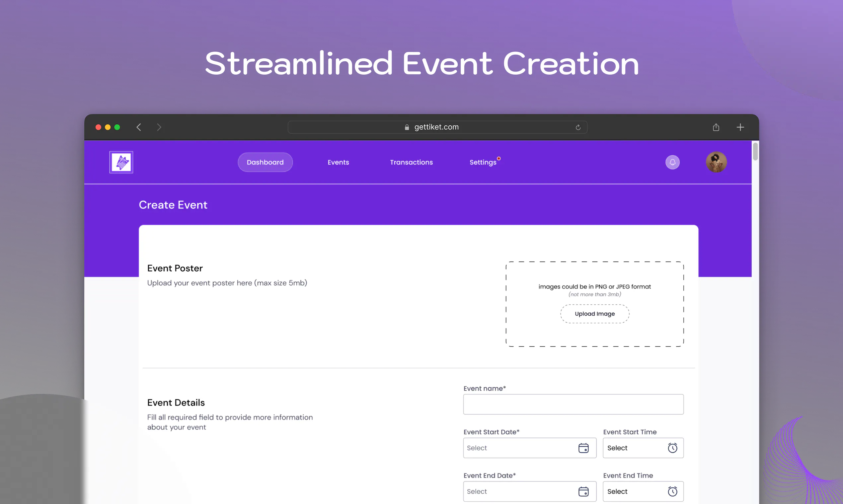Image resolution: width=843 pixels, height=504 pixels.
Task: Click the gettiket.com address bar
Action: coord(437,127)
